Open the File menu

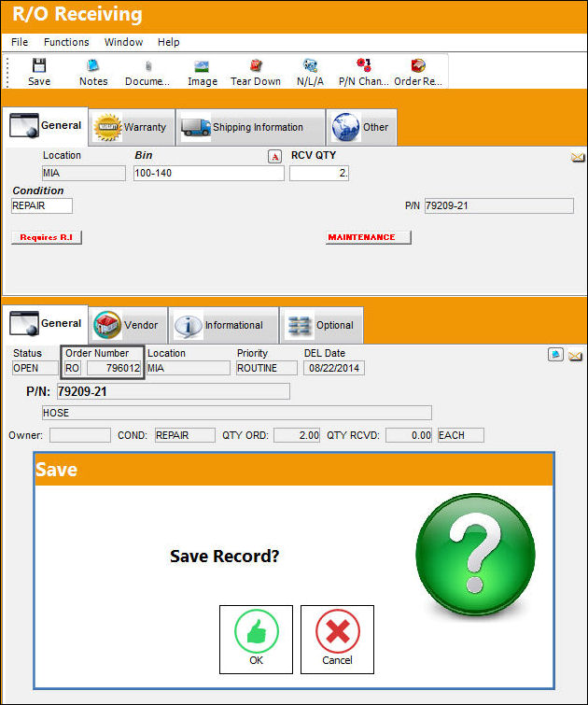click(x=20, y=42)
